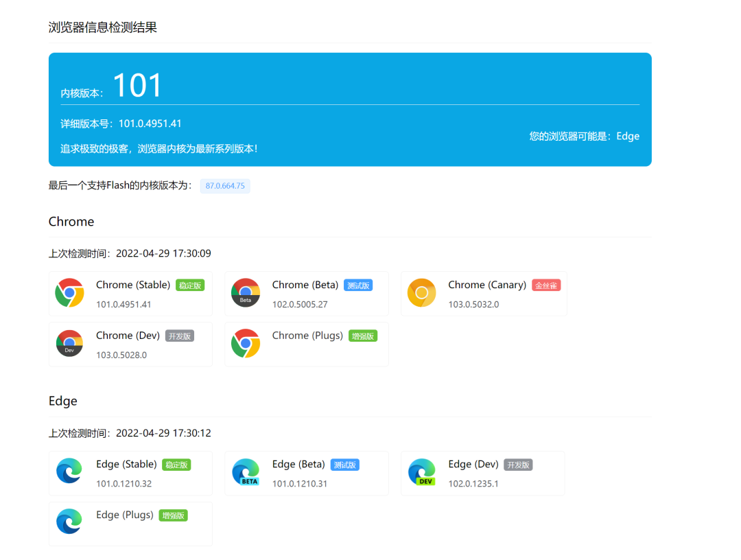Click version number 101.0.1210.31

[x=300, y=483]
